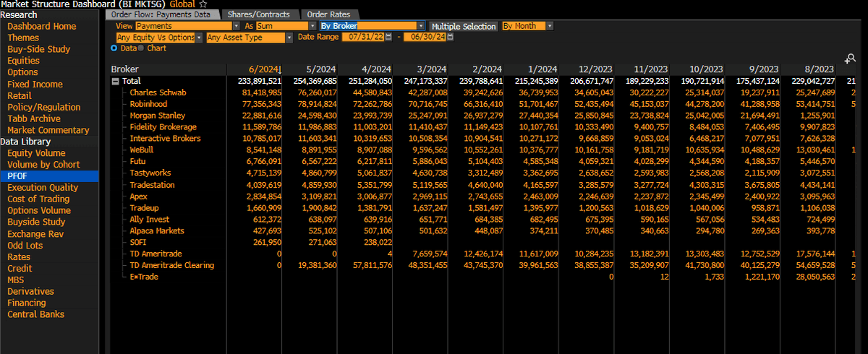Viewport: 868px width, 354px height.
Task: Select the Data radio button
Action: [114, 48]
